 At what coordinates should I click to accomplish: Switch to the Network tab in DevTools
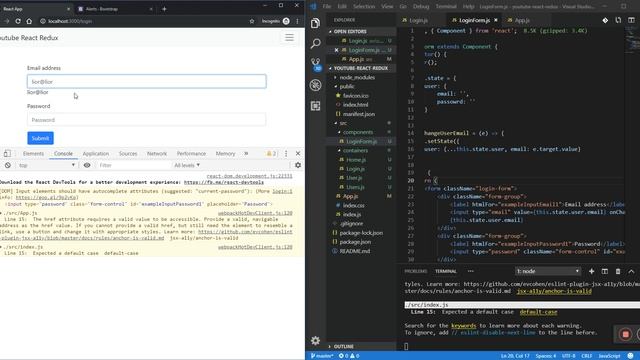pyautogui.click(x=157, y=153)
